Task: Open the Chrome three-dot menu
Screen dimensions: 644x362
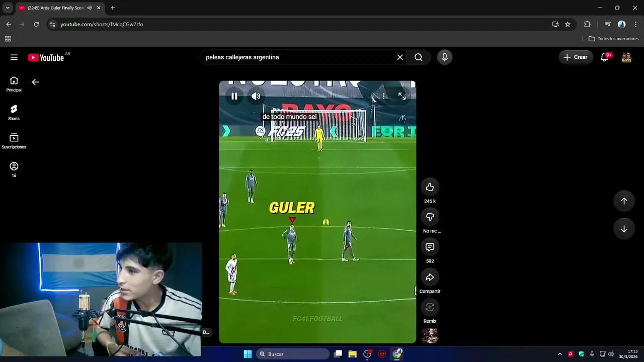Action: [x=636, y=24]
